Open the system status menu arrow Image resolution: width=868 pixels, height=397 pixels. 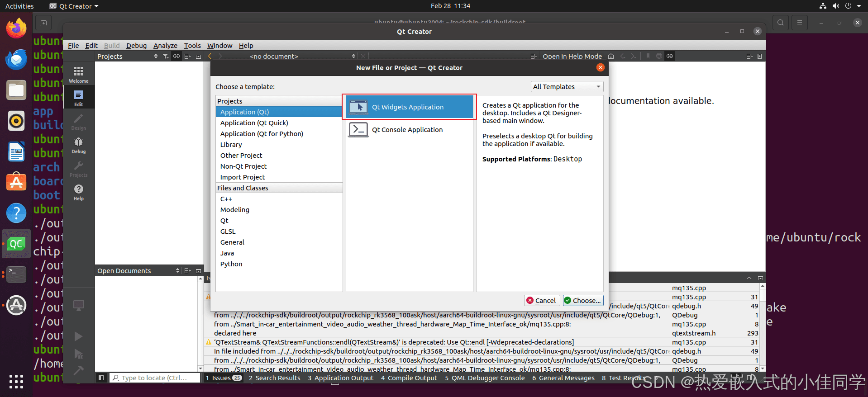coord(859,6)
